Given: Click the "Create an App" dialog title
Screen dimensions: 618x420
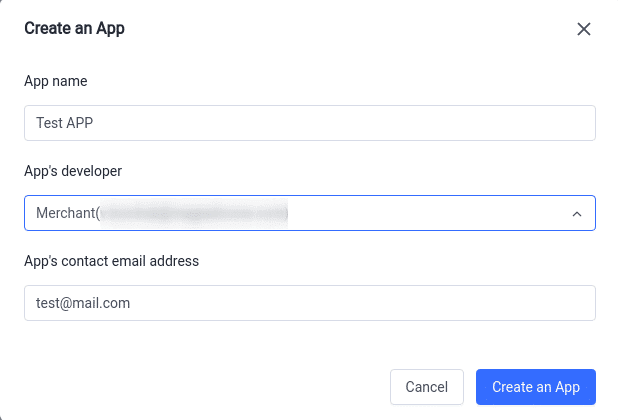Looking at the screenshot, I should [74, 29].
